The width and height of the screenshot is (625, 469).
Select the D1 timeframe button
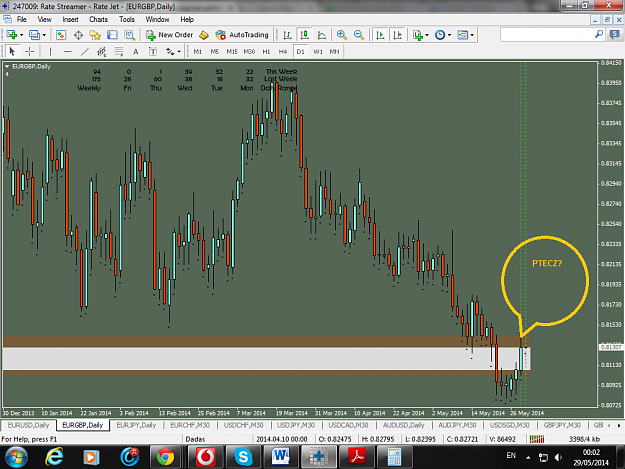pos(300,51)
